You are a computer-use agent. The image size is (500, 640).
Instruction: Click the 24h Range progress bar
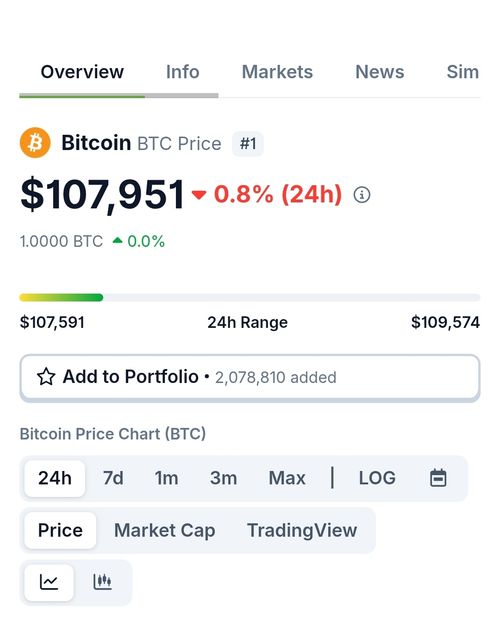point(250,298)
